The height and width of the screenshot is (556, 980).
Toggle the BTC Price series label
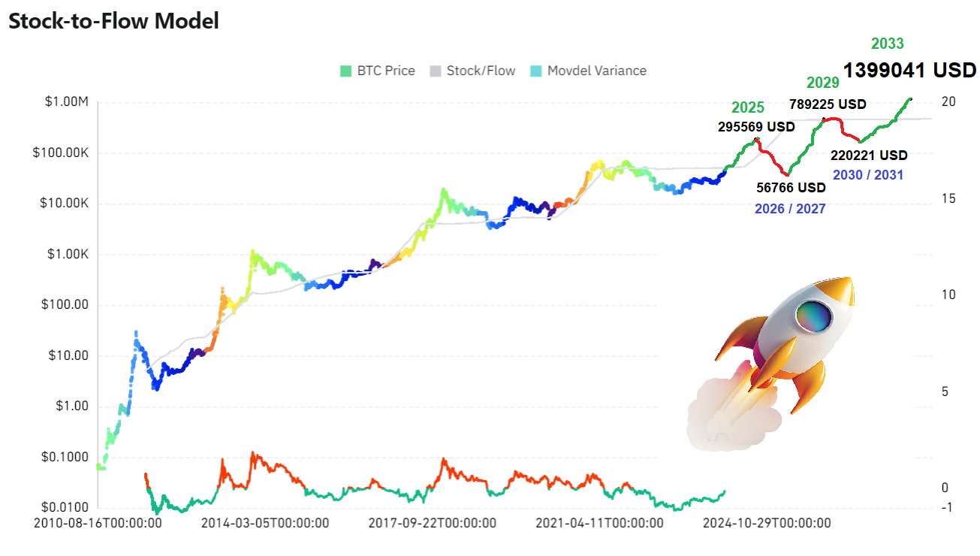click(x=385, y=71)
